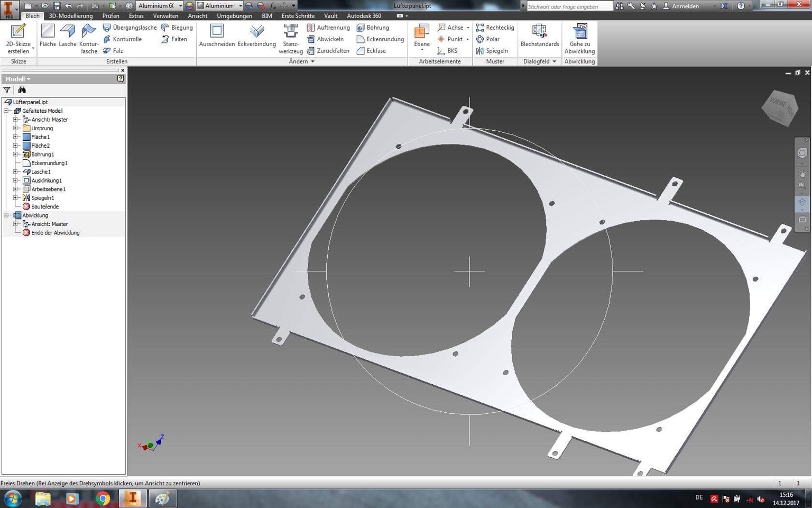Open the Aluminium material dropdown
Screen dimensions: 812x508
[180, 6]
